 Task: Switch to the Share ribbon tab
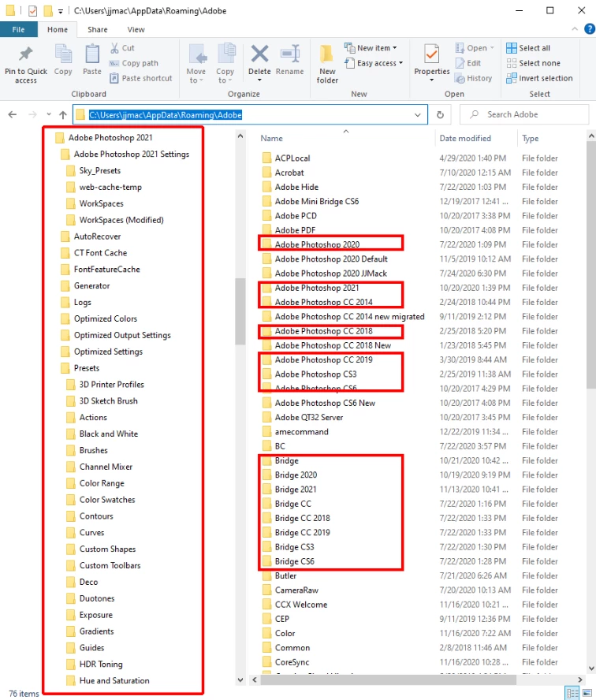click(x=97, y=29)
